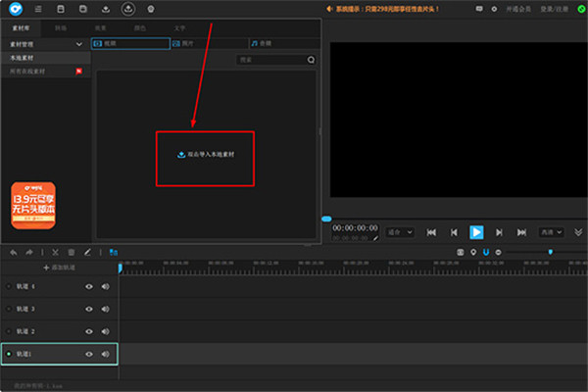Click the feedback message icon

pos(477,9)
